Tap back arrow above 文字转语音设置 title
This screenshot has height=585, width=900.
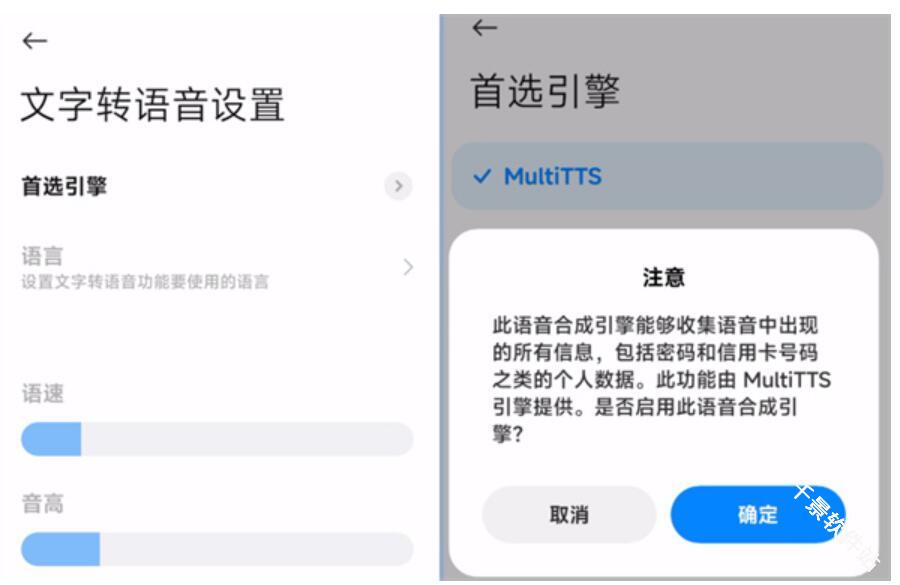tap(34, 41)
